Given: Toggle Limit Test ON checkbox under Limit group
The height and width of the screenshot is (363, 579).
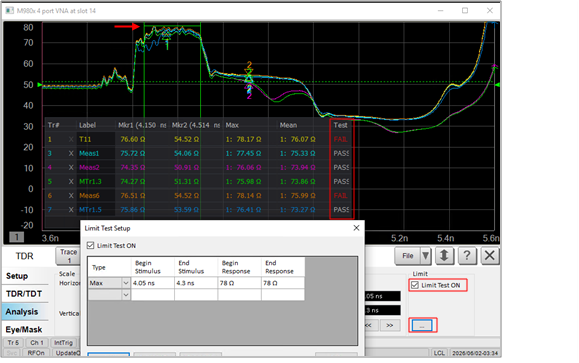Looking at the screenshot, I should 415,285.
